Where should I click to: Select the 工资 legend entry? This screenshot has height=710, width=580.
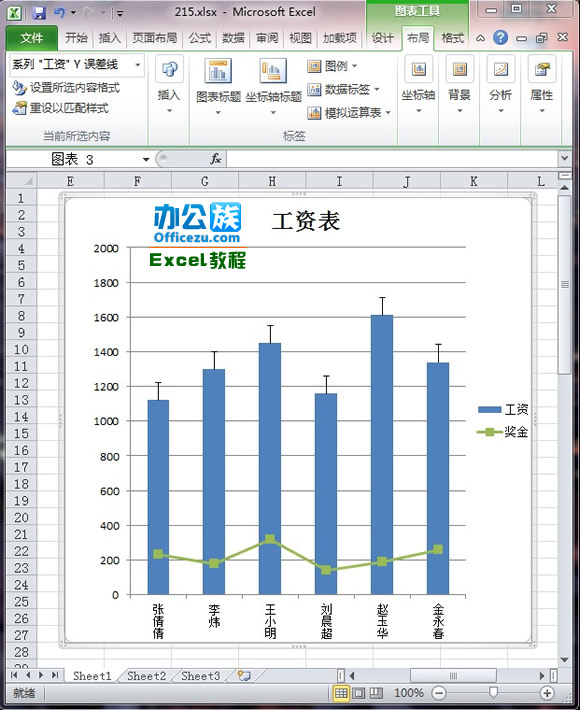[x=503, y=409]
